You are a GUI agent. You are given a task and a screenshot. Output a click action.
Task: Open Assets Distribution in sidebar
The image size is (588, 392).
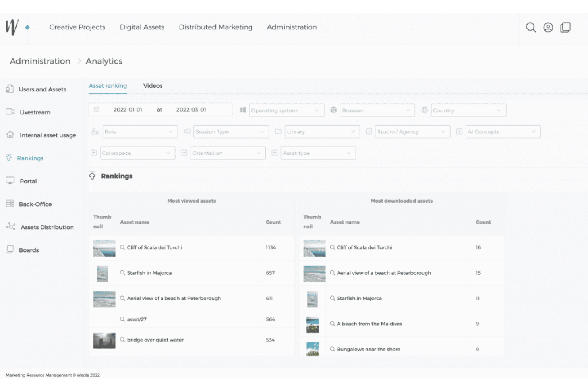[47, 227]
